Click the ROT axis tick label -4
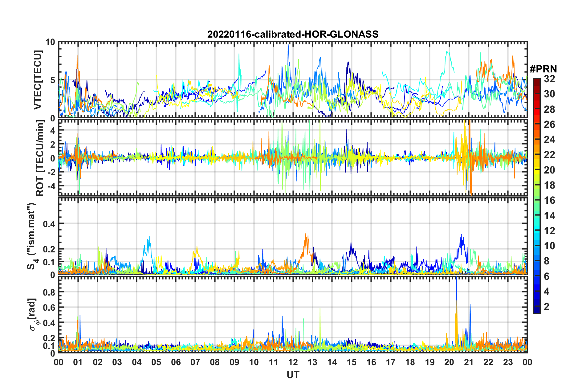The height and width of the screenshot is (392, 586). pos(51,186)
